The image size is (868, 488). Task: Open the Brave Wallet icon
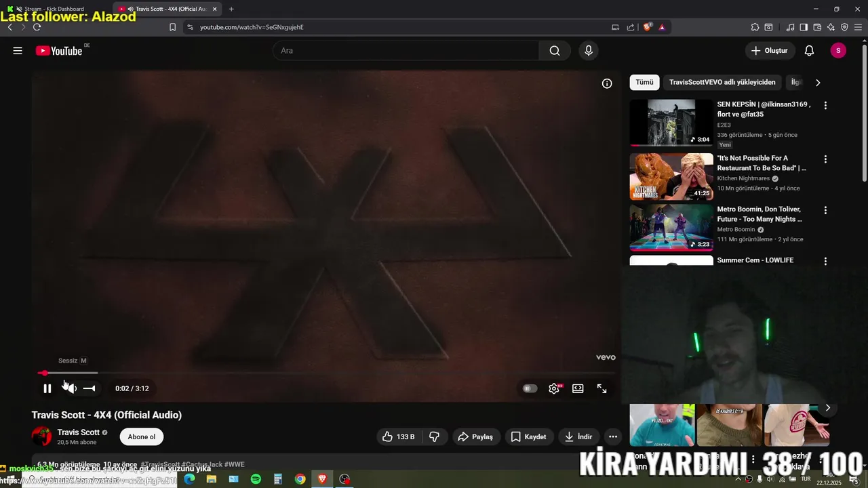pos(817,27)
